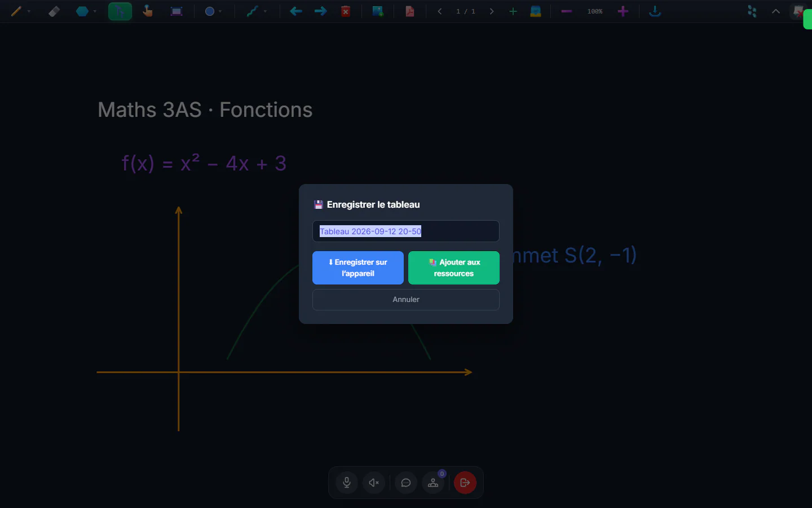Open the blue and yellow pages drawer icon
Viewport: 812px width, 508px height.
tap(536, 11)
